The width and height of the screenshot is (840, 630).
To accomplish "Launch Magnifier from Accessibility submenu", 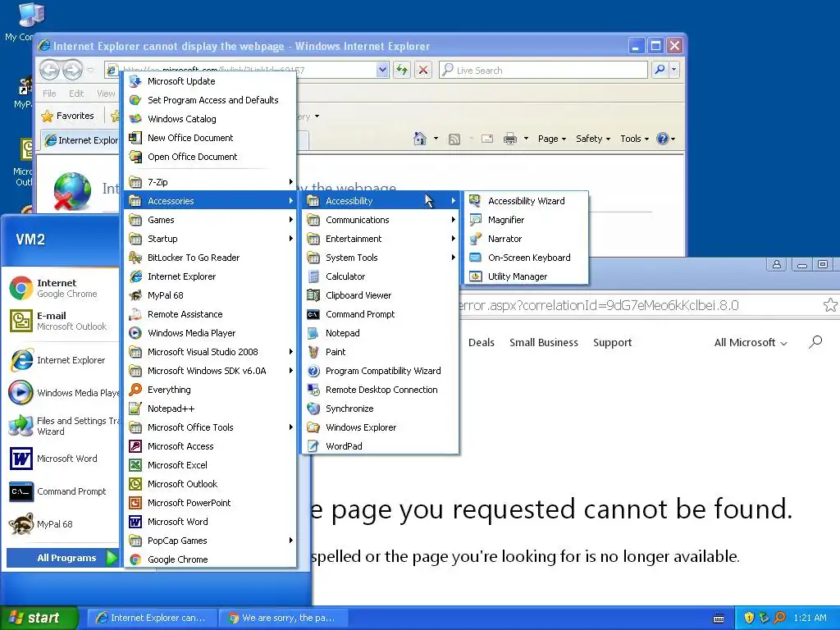I will [x=527, y=220].
